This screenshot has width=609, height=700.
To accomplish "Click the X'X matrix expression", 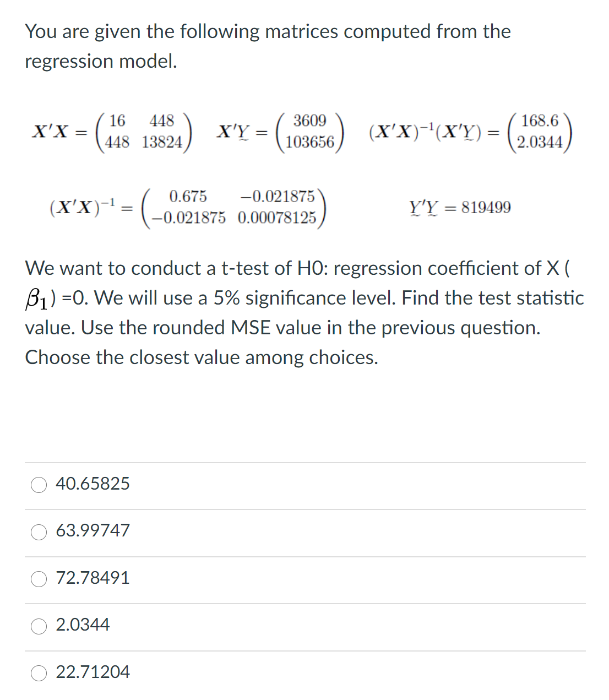I will click(110, 131).
